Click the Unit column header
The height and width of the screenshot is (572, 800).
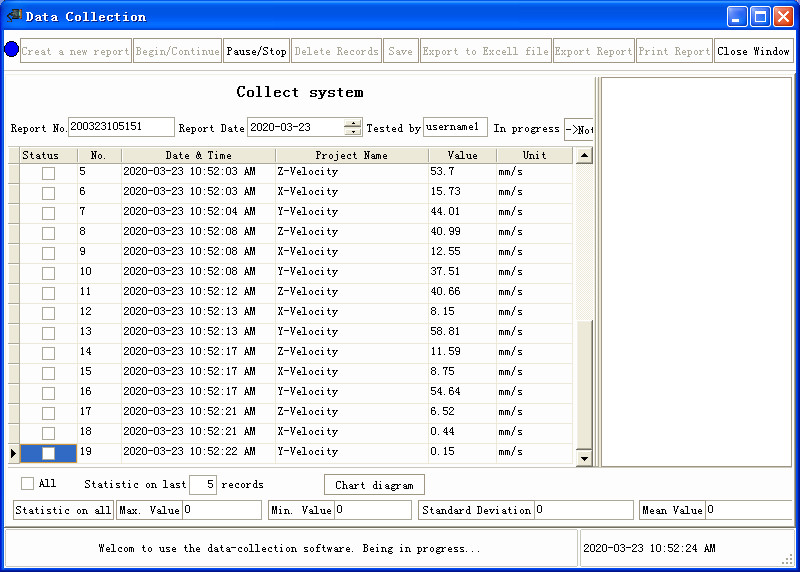[534, 155]
